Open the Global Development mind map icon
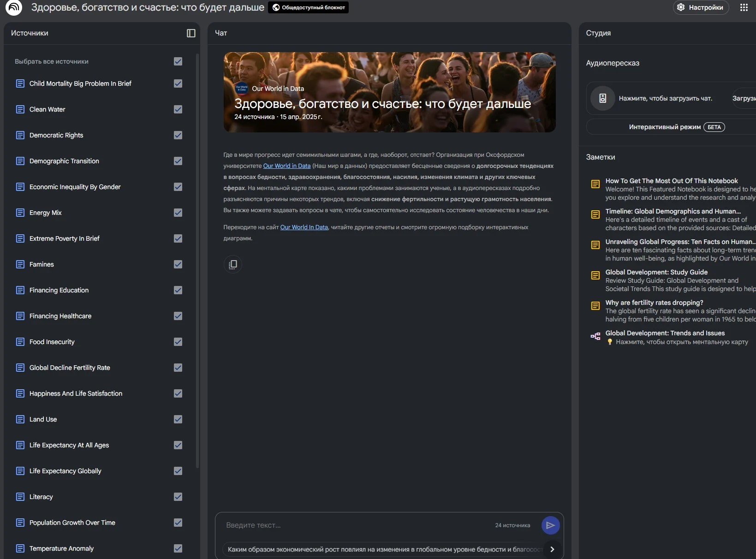The height and width of the screenshot is (559, 756). coord(595,337)
